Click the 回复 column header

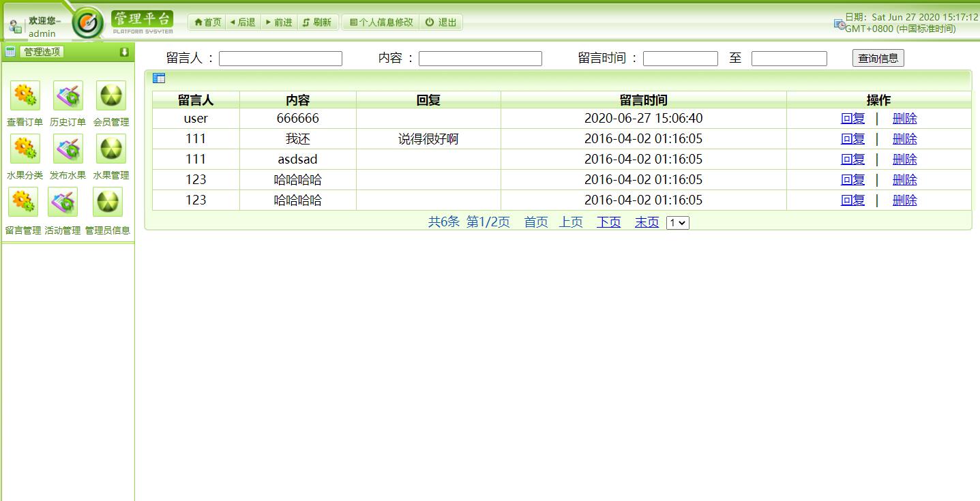tap(428, 100)
